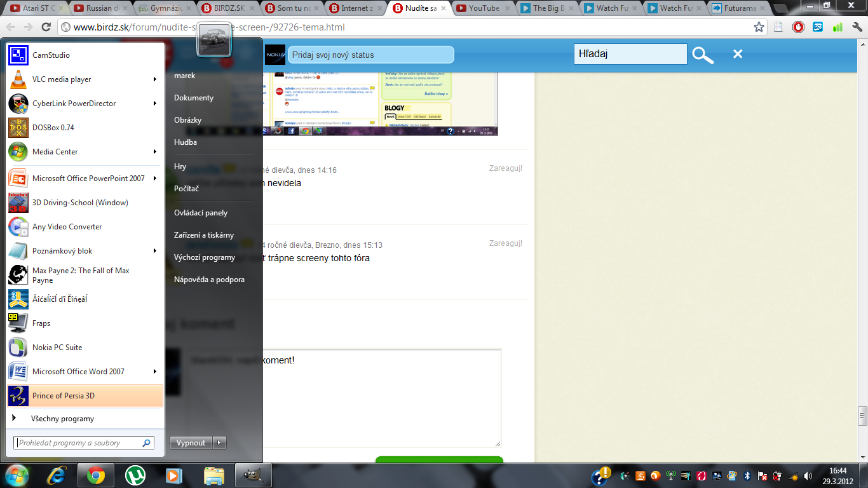
Task: Click the AdBlock stop-hand extension icon
Action: click(799, 27)
